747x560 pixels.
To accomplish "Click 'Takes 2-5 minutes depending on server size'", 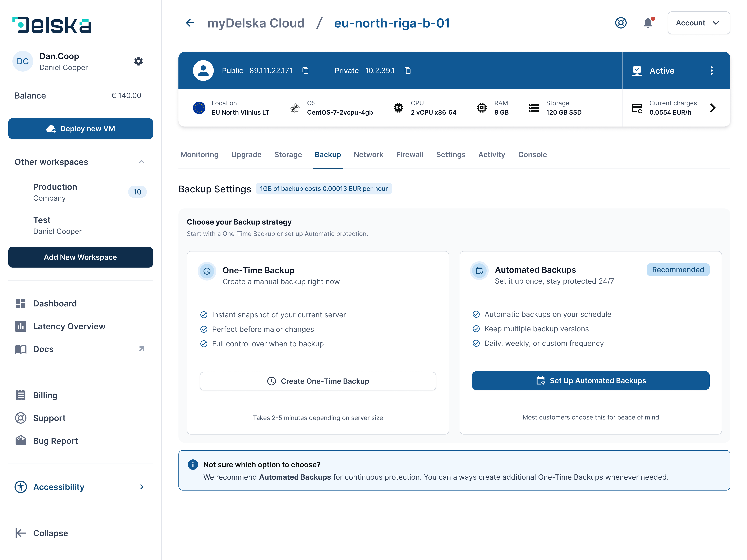I will tap(318, 418).
